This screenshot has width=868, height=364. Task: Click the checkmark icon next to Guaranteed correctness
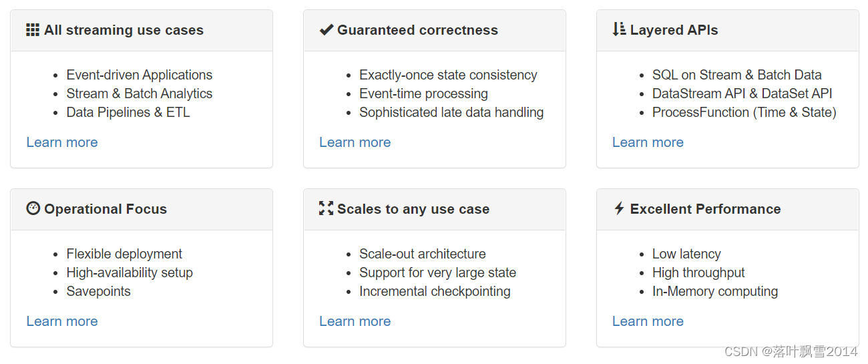326,30
